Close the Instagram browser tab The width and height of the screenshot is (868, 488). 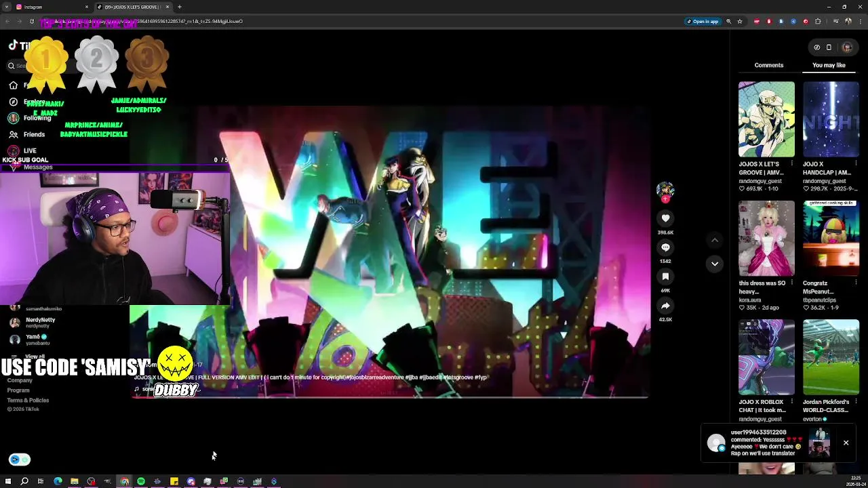87,7
